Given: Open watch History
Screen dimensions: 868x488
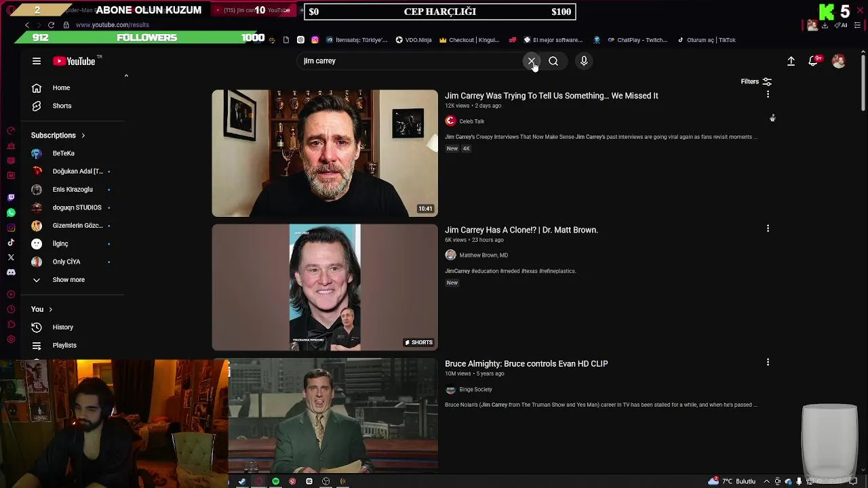Looking at the screenshot, I should 73,327.
